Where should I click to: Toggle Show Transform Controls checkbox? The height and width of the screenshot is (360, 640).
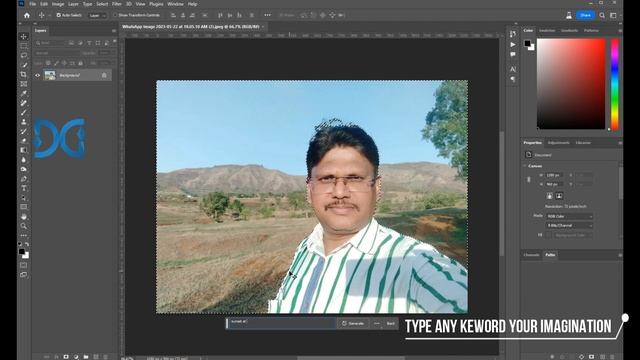[x=115, y=15]
